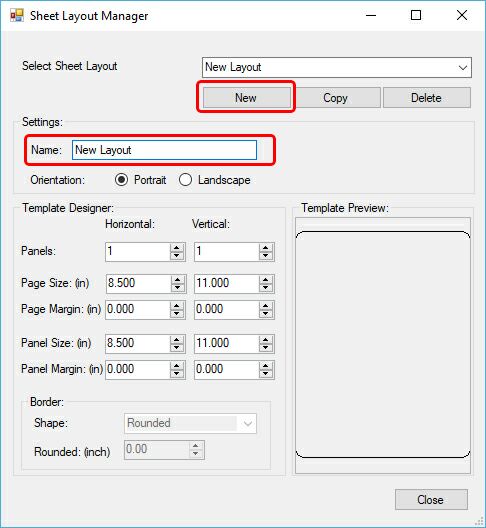The width and height of the screenshot is (486, 528).
Task: Increase horizontal Page Size spinner
Action: (177, 279)
